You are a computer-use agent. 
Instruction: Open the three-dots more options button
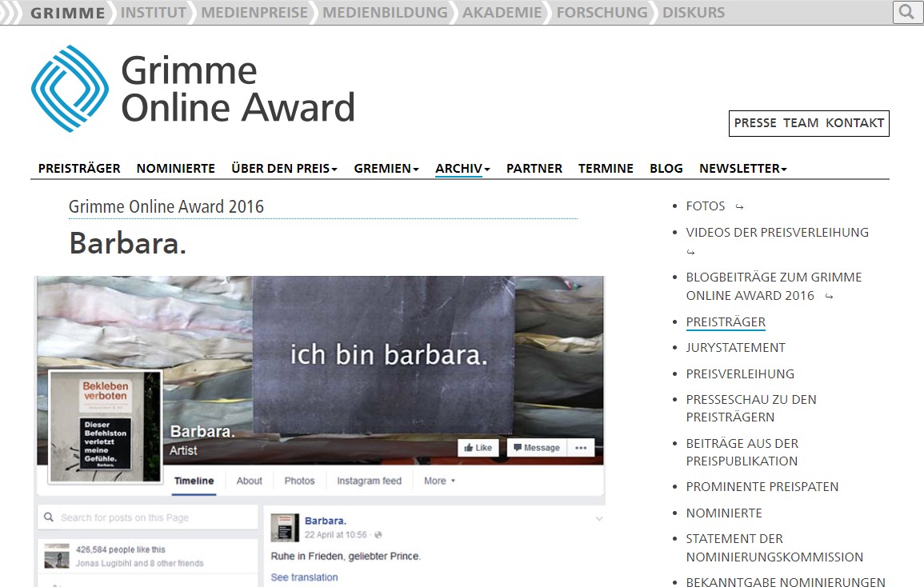pos(581,448)
